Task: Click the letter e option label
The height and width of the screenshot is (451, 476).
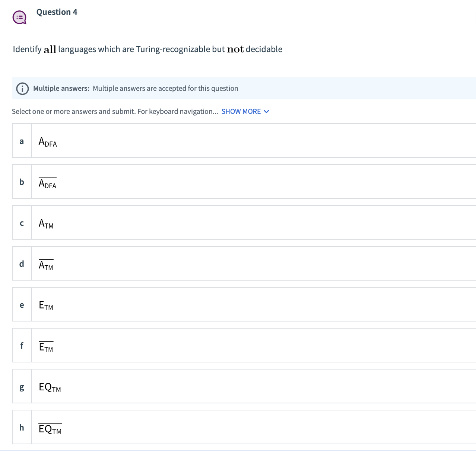Action: point(22,305)
